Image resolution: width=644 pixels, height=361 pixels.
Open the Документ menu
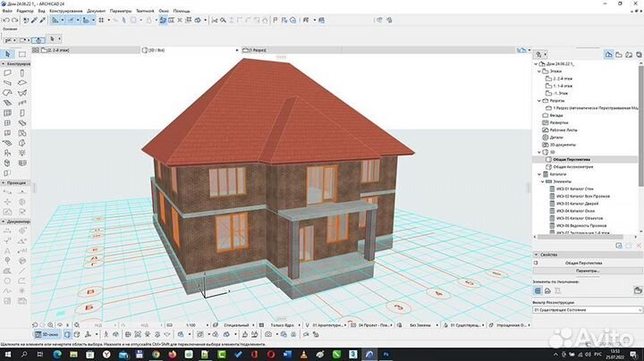97,10
